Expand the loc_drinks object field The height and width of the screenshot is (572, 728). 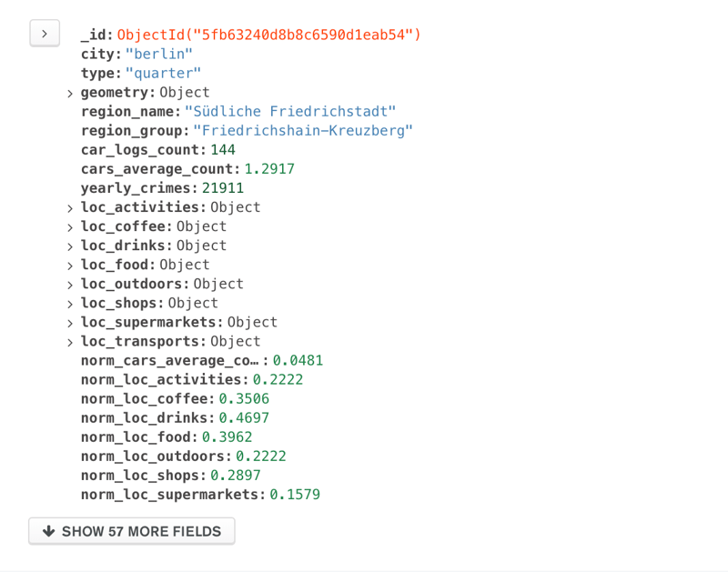[x=70, y=246]
